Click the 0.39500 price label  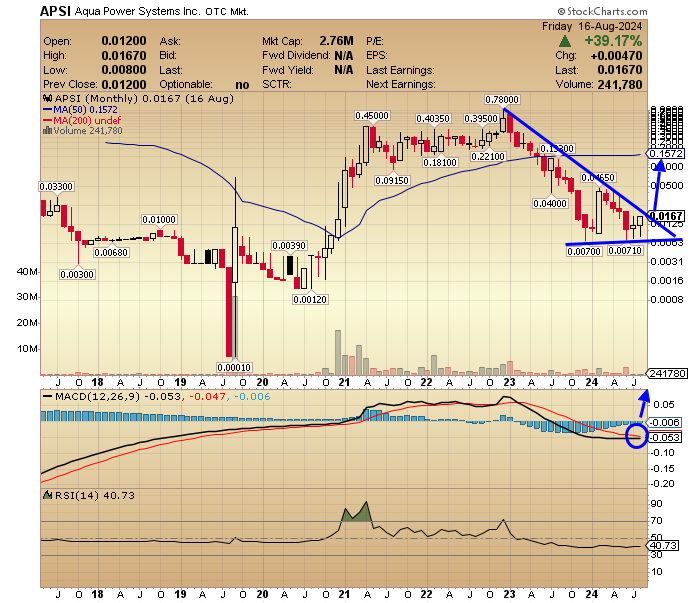(481, 119)
